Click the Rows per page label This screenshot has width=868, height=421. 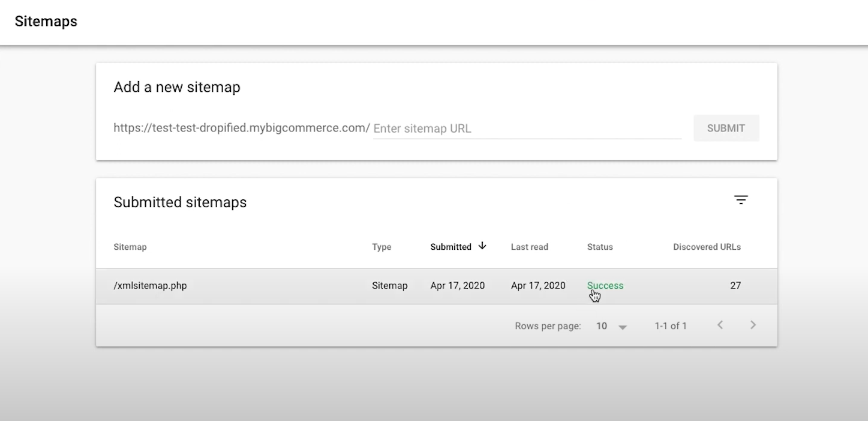tap(548, 326)
